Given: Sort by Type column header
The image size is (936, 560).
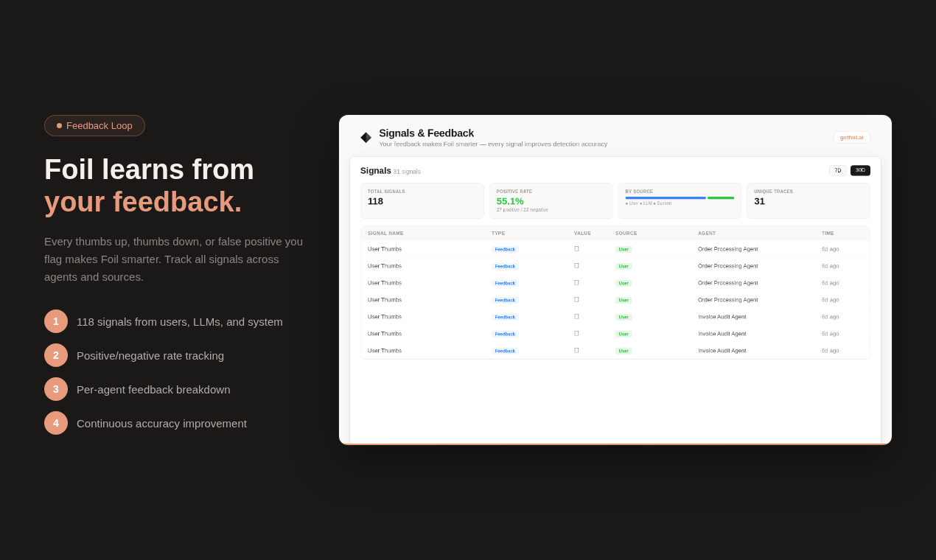Looking at the screenshot, I should tap(498, 233).
